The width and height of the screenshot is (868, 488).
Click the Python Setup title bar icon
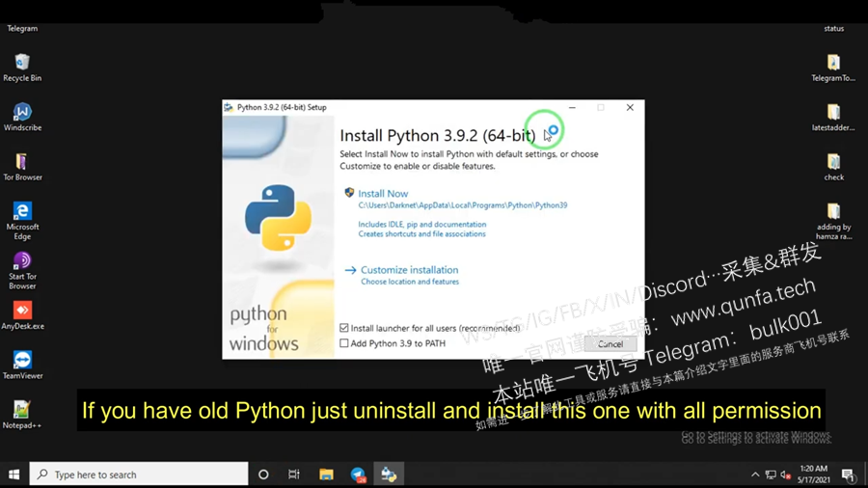click(x=229, y=107)
